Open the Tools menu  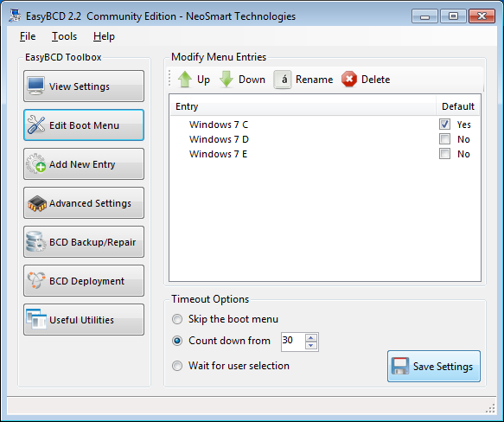[64, 36]
